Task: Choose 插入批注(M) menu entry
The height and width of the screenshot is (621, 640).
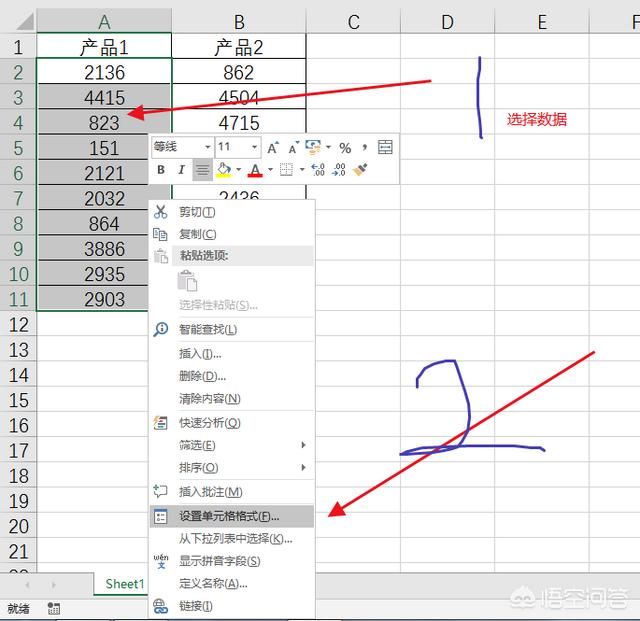Action: 232,492
